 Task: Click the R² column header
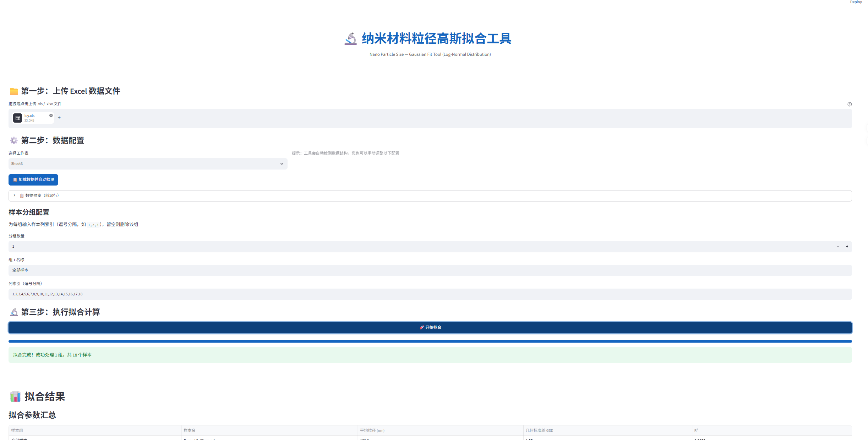pos(772,430)
